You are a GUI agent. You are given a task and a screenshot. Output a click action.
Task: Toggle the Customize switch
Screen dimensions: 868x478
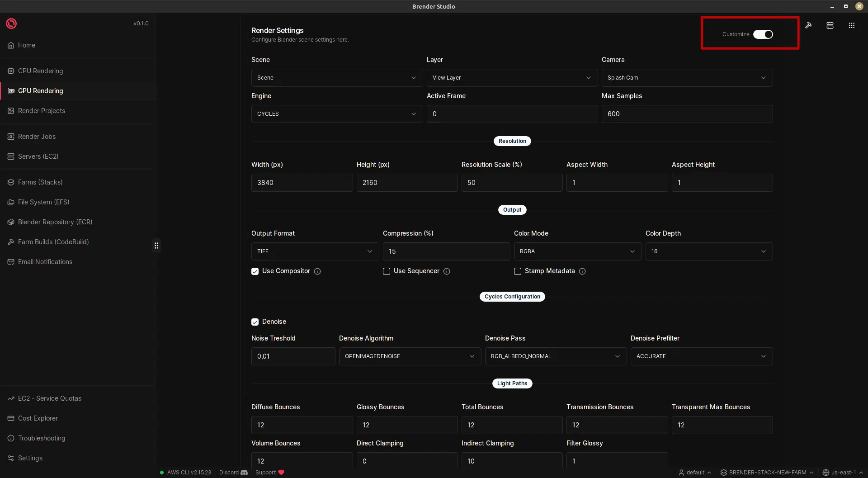[763, 34]
